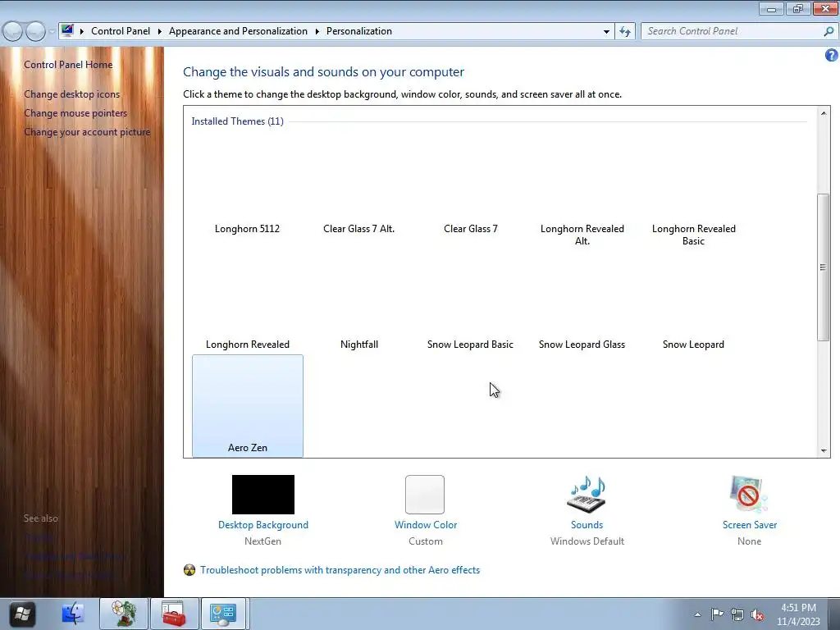Apply the Nightfall theme
Screen dimensions: 840x630
tap(359, 301)
